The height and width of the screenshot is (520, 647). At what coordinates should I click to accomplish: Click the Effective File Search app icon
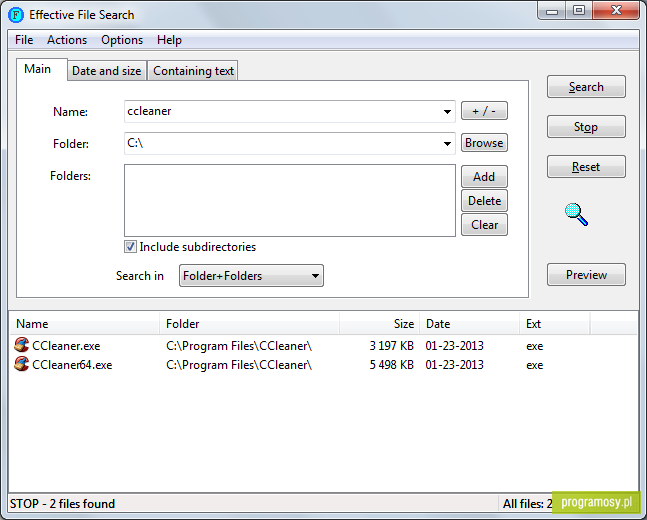click(16, 15)
